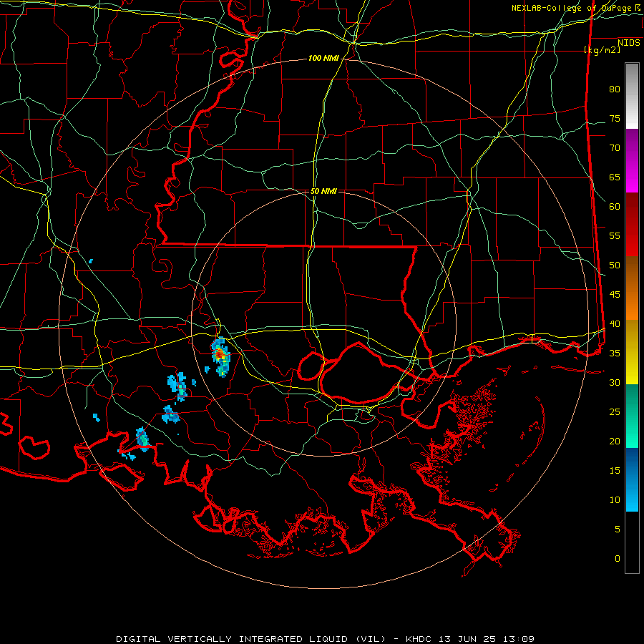644x644 pixels.
Task: Select the scale value 30
Action: pyautogui.click(x=615, y=383)
